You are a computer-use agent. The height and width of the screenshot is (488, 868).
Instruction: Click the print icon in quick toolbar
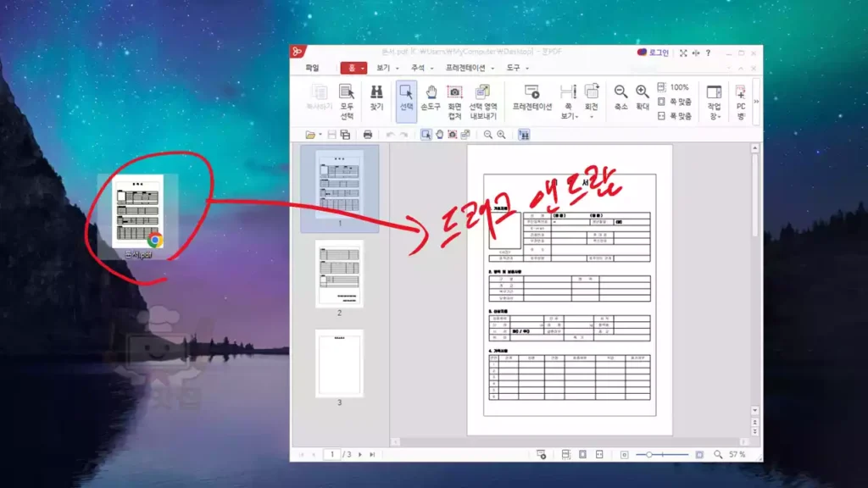click(x=368, y=135)
